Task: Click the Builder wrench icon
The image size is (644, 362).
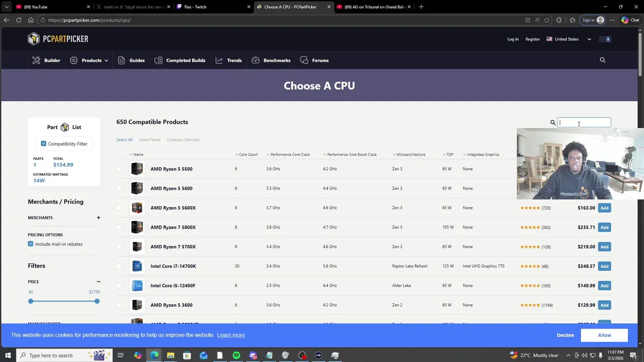Action: click(x=36, y=60)
